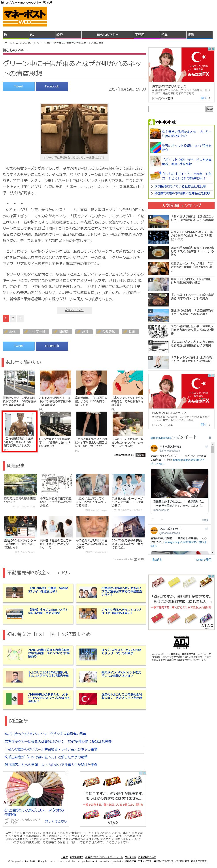This screenshot has width=217, height=868.
Task: Go to page 3 of the article
Action: coord(21,318)
